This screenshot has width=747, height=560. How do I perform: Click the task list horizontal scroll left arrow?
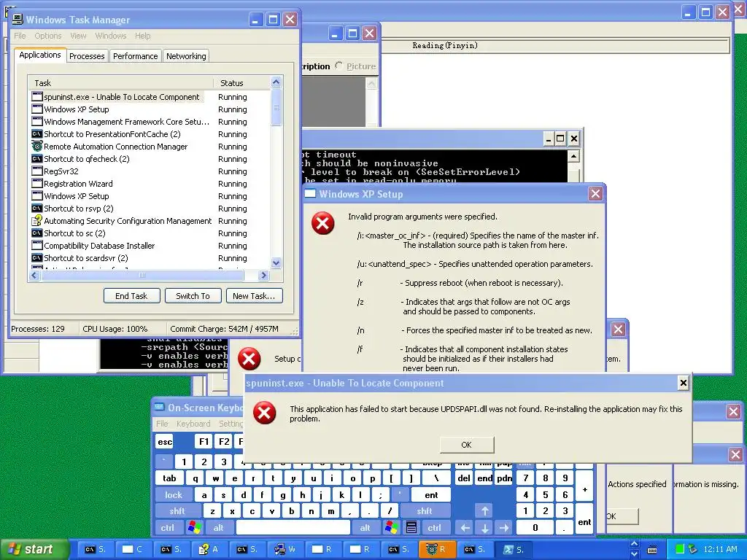point(34,275)
